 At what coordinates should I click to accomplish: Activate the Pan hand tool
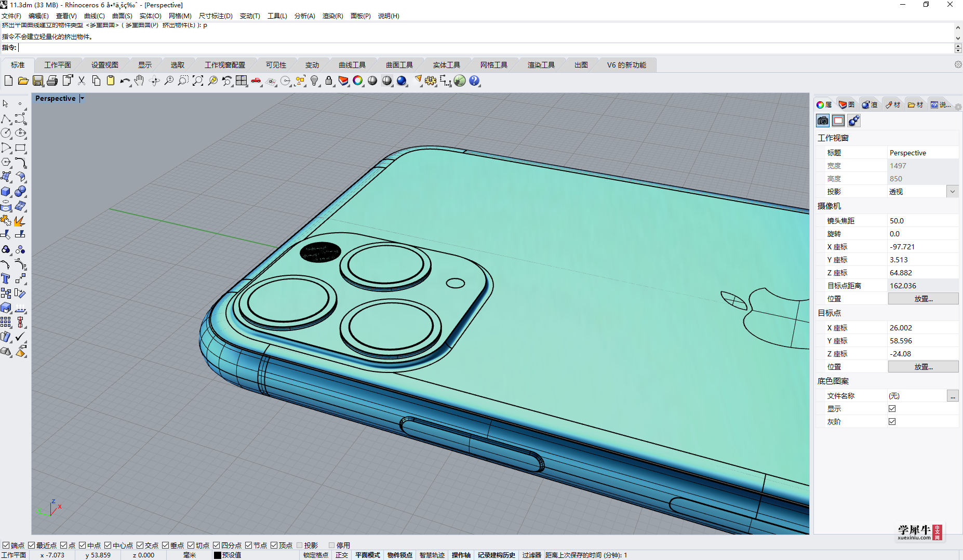tap(139, 81)
